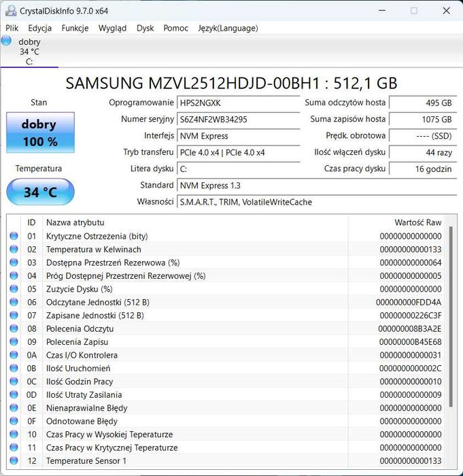Click the firmware field HPS2NGXK

(x=239, y=103)
